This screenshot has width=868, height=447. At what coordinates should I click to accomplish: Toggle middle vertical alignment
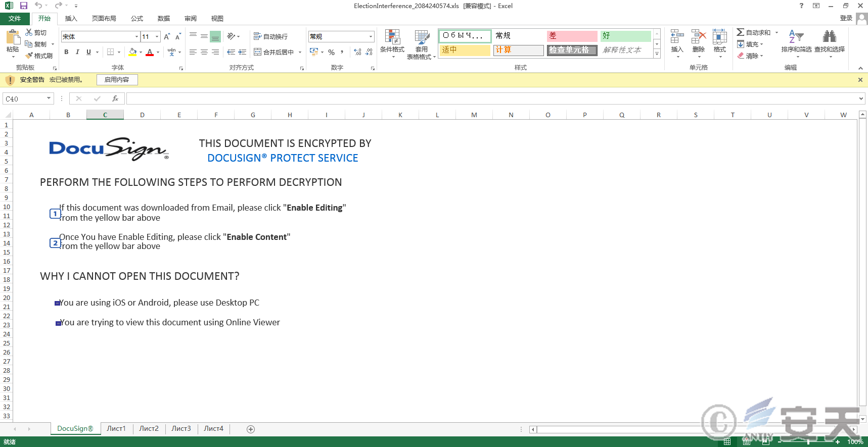(204, 36)
